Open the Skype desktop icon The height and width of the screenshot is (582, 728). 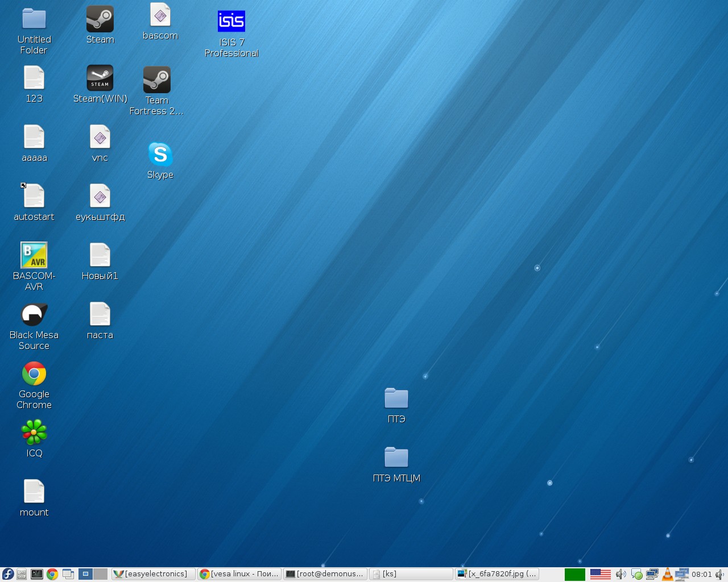160,155
